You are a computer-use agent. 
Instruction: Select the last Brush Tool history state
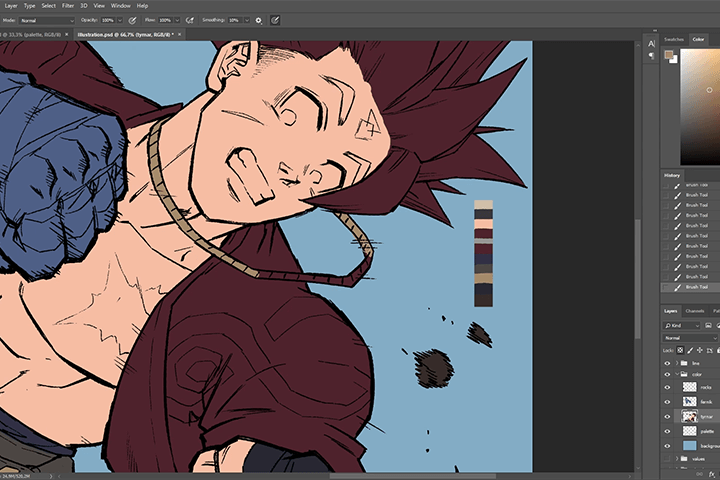(690, 287)
